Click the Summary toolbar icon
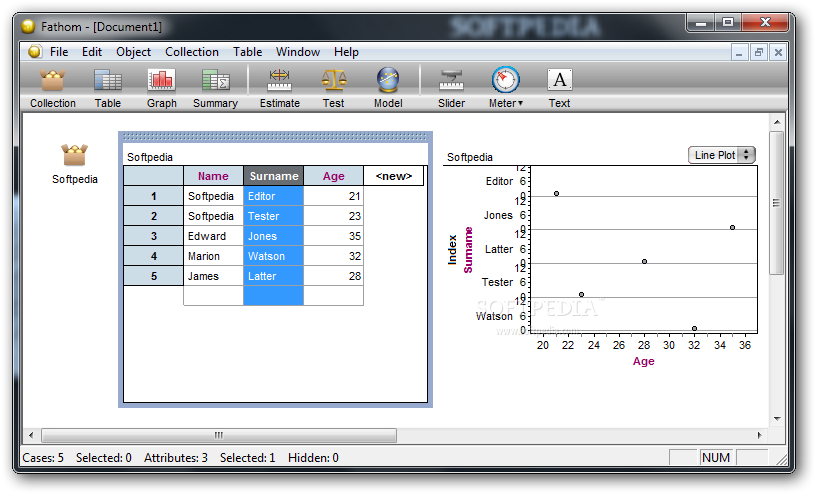Viewport: 816px width, 494px height. pyautogui.click(x=215, y=81)
